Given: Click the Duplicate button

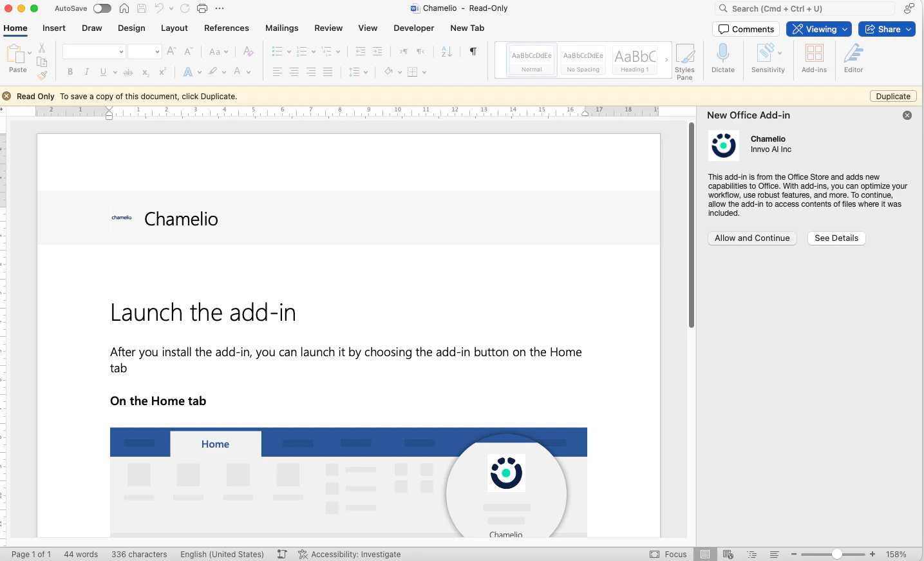Looking at the screenshot, I should click(x=893, y=97).
